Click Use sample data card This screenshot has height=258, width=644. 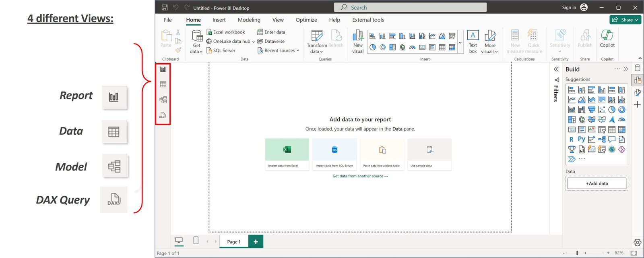click(x=429, y=154)
